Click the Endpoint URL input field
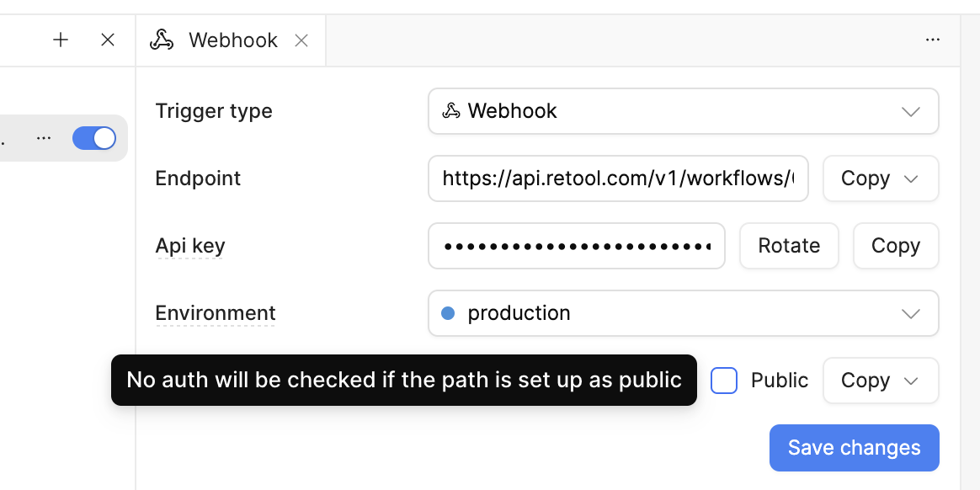Viewport: 980px width, 490px height. tap(618, 178)
